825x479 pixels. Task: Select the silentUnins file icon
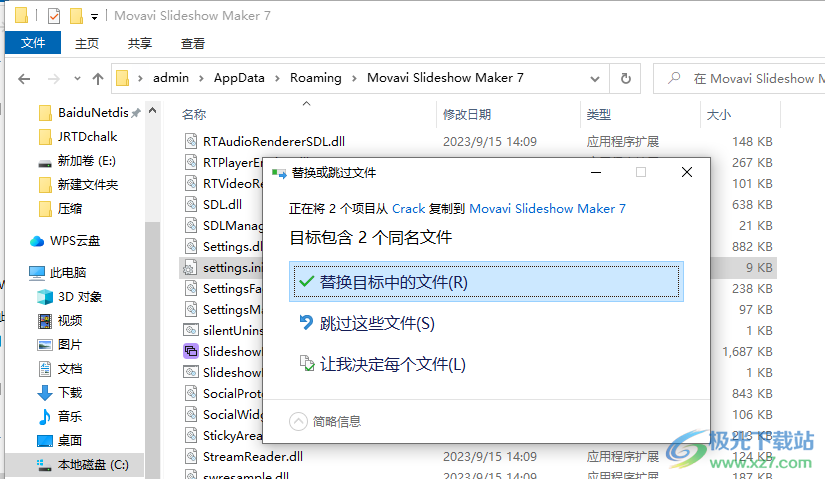pos(190,330)
